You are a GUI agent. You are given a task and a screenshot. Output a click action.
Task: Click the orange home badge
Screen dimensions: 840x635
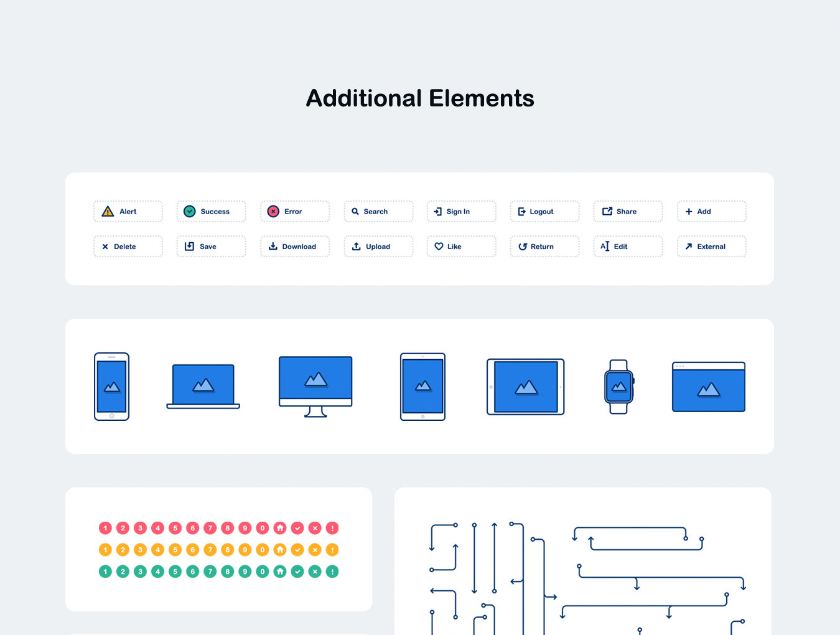pos(280,550)
